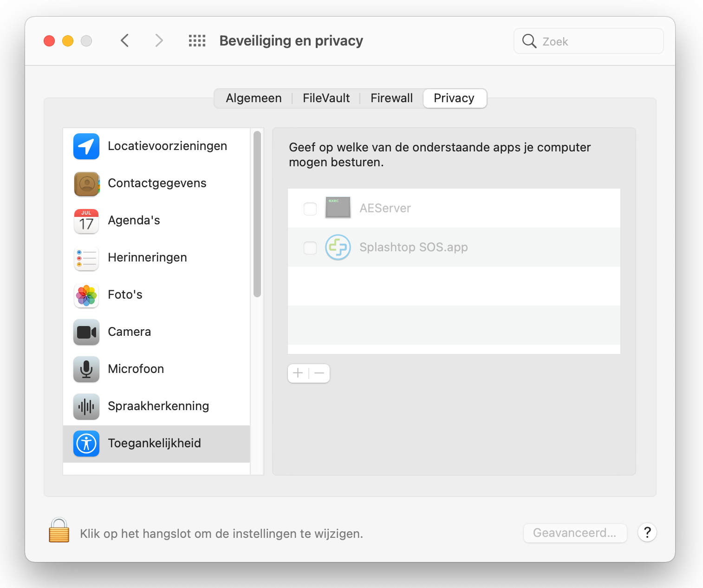Click the Geavanceerd… button
Screen dimensions: 703x588
[575, 533]
